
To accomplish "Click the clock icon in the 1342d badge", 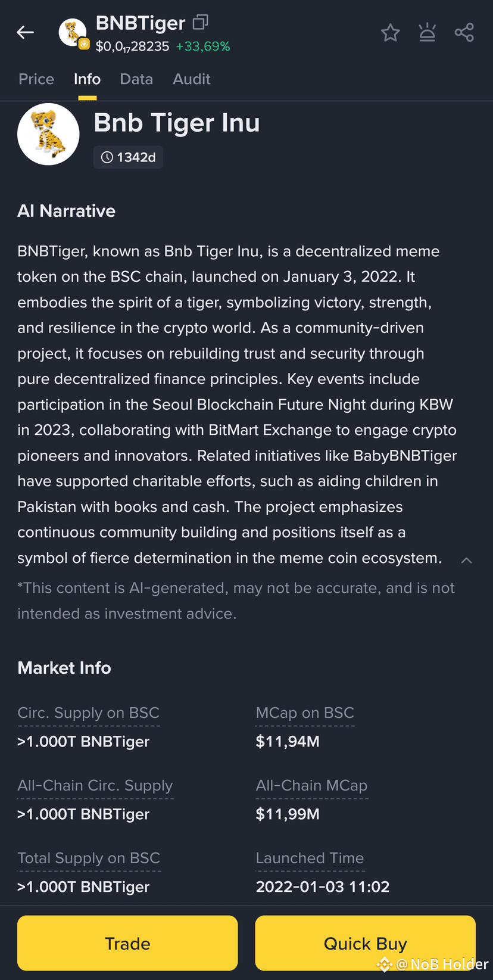I will click(x=107, y=157).
